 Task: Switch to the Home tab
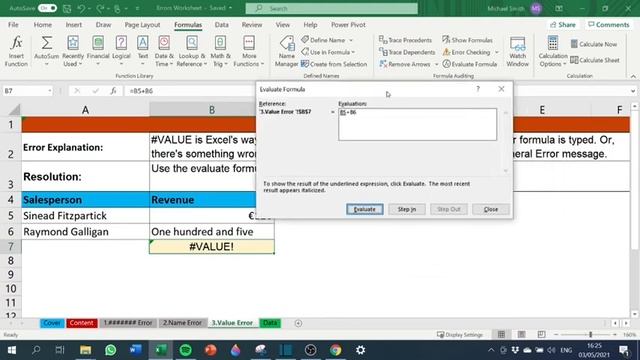[42, 25]
